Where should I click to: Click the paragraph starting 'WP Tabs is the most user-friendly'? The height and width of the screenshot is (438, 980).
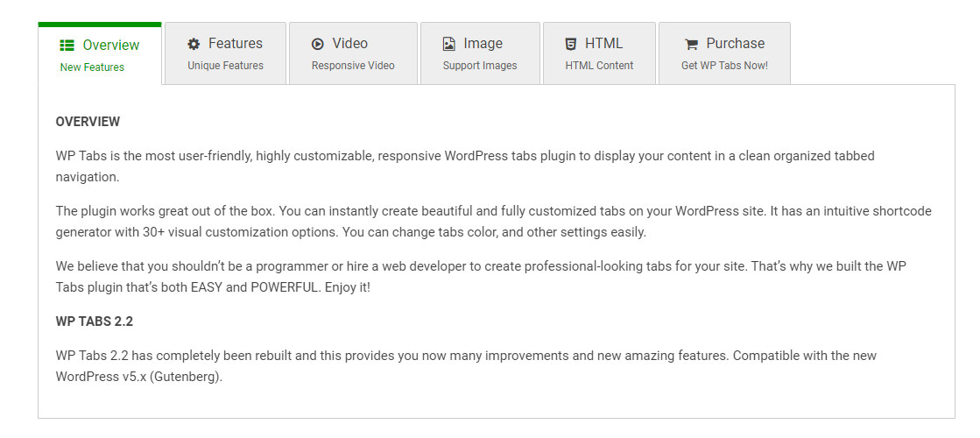(465, 166)
